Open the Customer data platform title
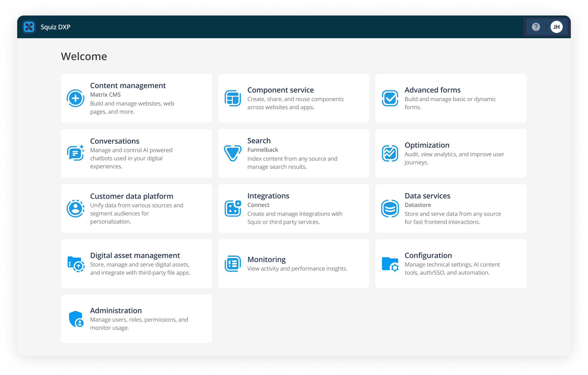588x375 pixels. point(131,196)
